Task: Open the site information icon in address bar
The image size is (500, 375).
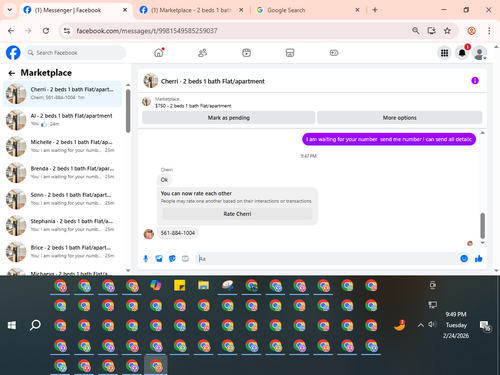Action: 67,31
